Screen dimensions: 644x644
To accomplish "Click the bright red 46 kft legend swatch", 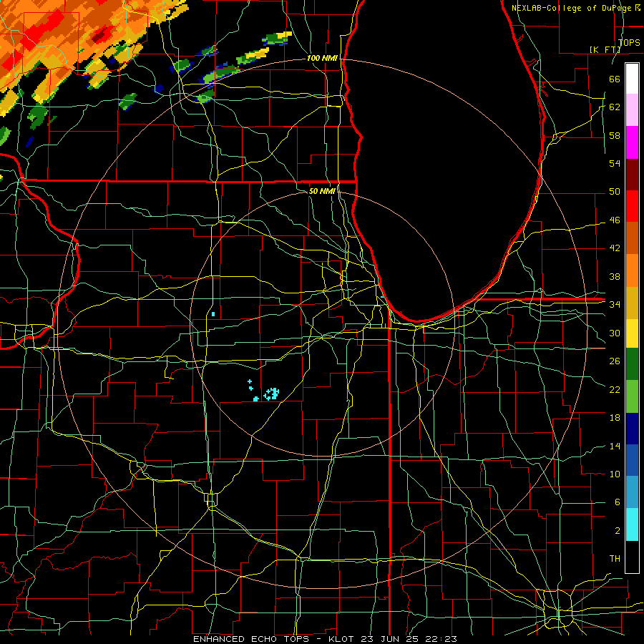I will (x=632, y=206).
